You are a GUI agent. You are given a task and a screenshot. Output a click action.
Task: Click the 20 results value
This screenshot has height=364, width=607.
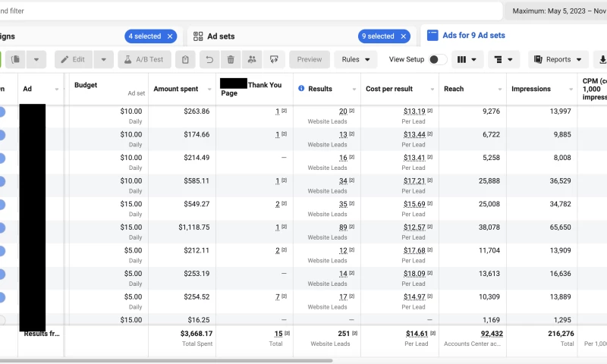[343, 111]
